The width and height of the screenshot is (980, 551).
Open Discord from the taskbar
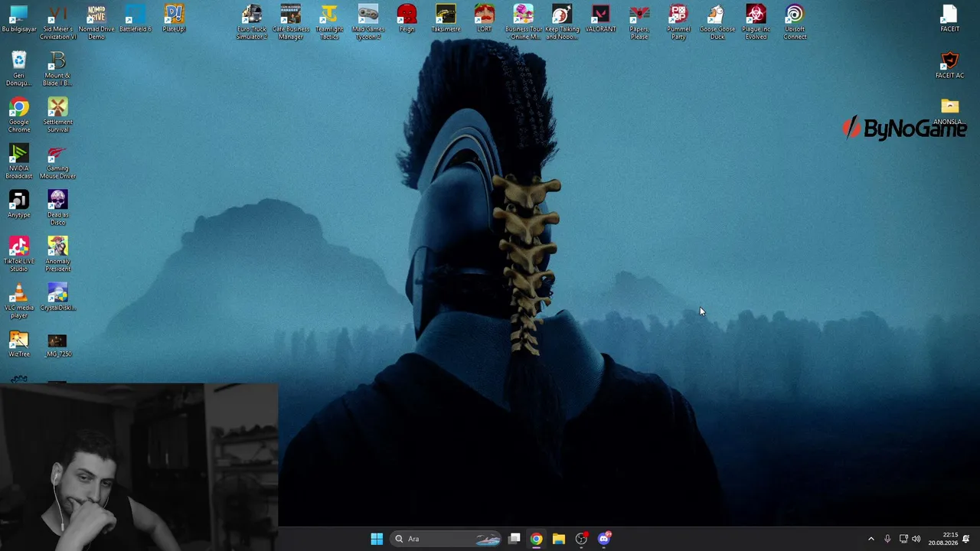[604, 539]
